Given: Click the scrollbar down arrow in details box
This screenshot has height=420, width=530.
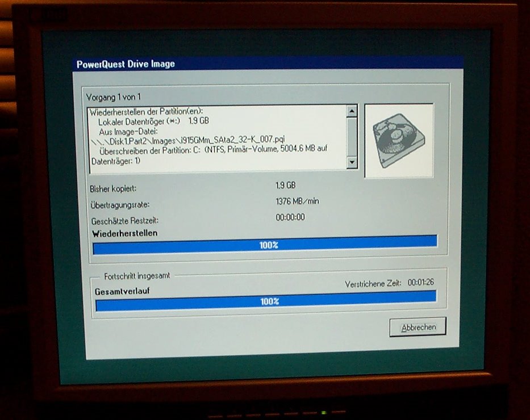Looking at the screenshot, I should [352, 162].
